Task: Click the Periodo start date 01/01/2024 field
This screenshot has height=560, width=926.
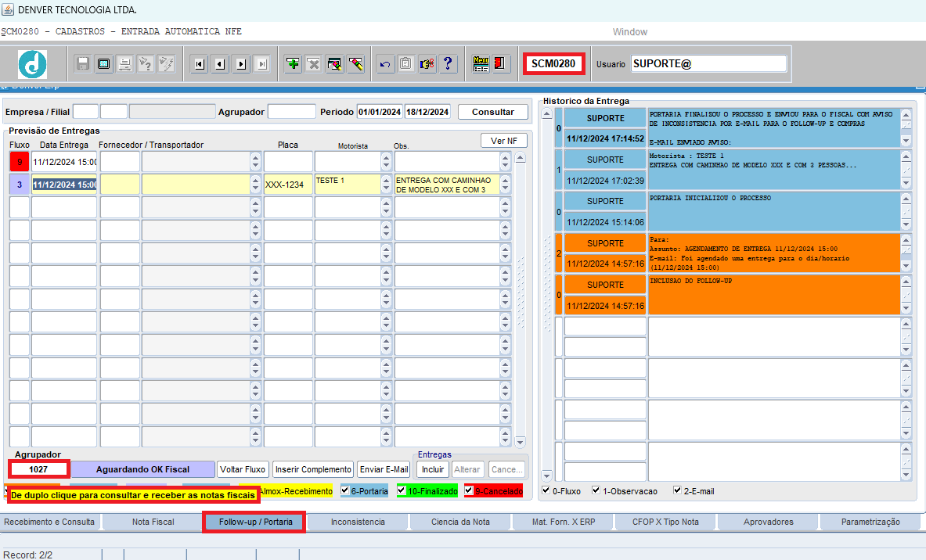Action: click(379, 112)
